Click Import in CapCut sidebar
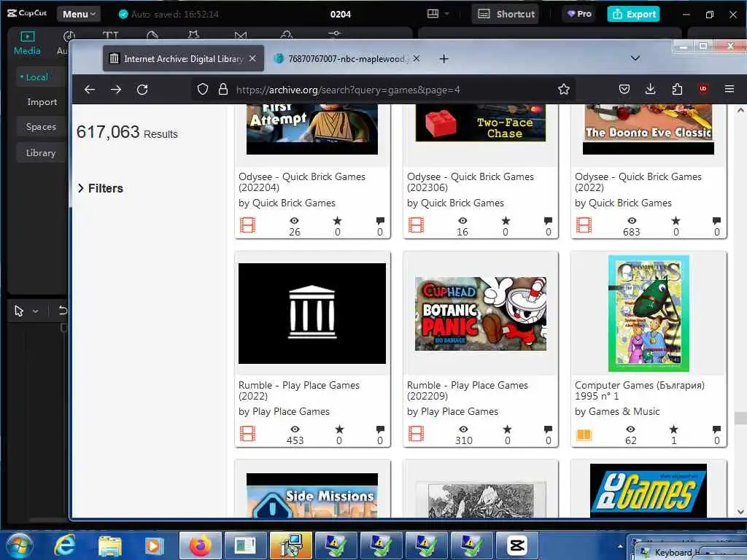This screenshot has height=560, width=747. [42, 102]
